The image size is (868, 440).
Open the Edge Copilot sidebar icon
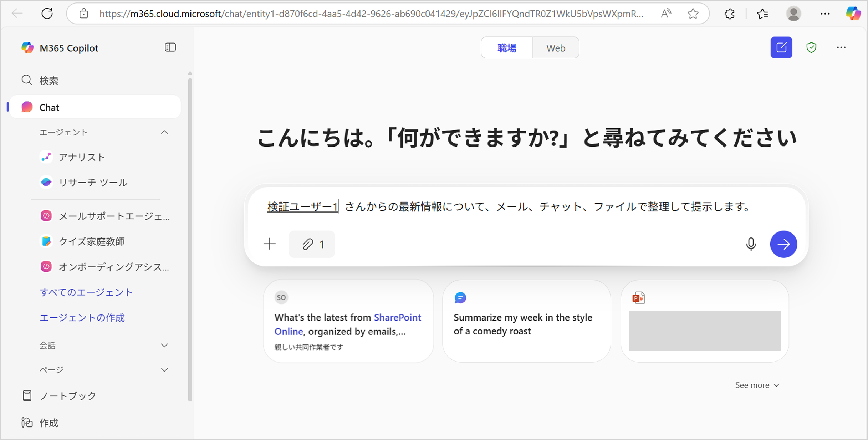[853, 14]
